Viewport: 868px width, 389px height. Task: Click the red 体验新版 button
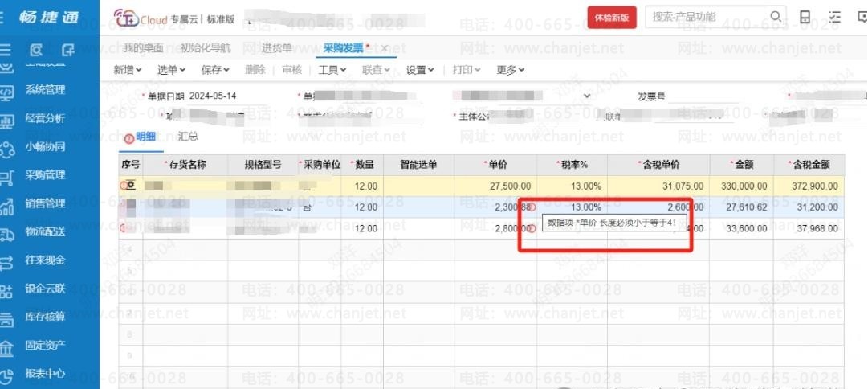[x=612, y=17]
